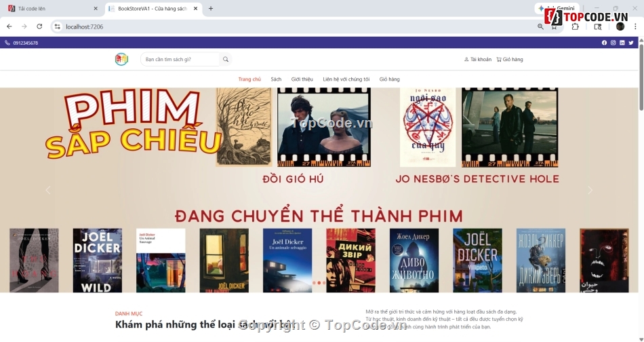Click ĐANG CHUYỂN THỂ THÀNH PHIM banner text
This screenshot has width=644, height=342.
[x=319, y=216]
